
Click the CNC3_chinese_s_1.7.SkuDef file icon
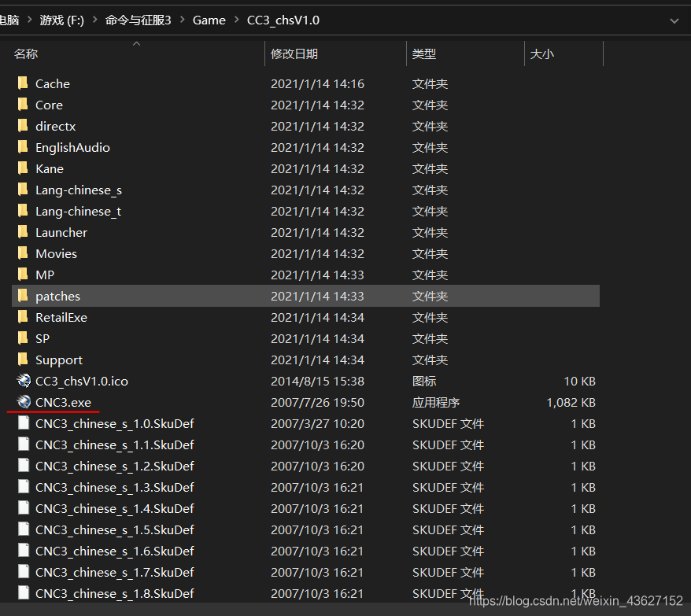pos(24,572)
